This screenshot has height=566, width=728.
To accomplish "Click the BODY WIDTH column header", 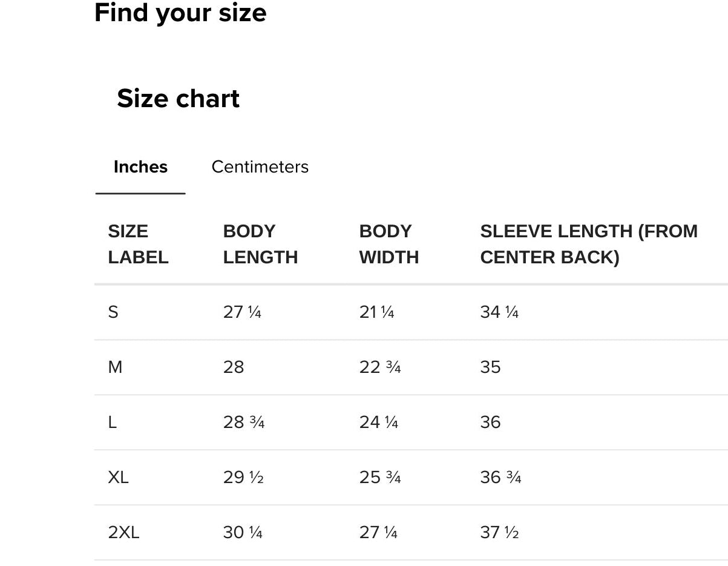I will pos(389,244).
